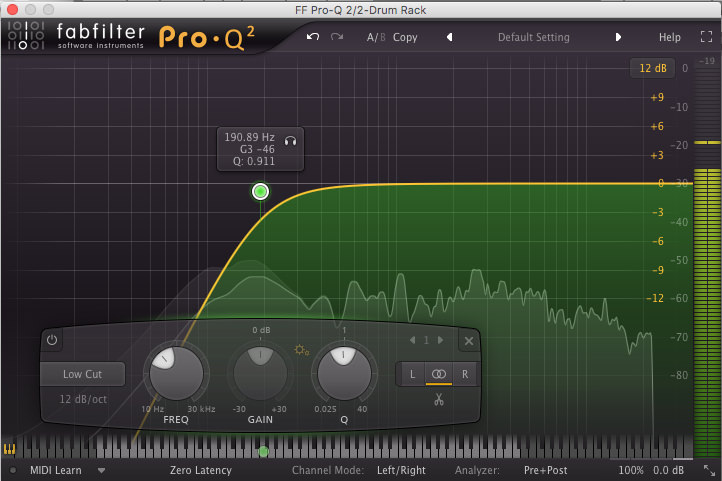Open the MIDI Learn dropdown arrow

coord(101,470)
